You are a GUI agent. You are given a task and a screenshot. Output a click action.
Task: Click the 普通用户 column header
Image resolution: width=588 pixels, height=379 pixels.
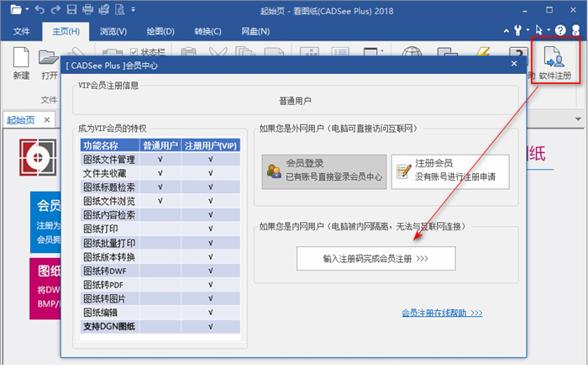coord(160,145)
